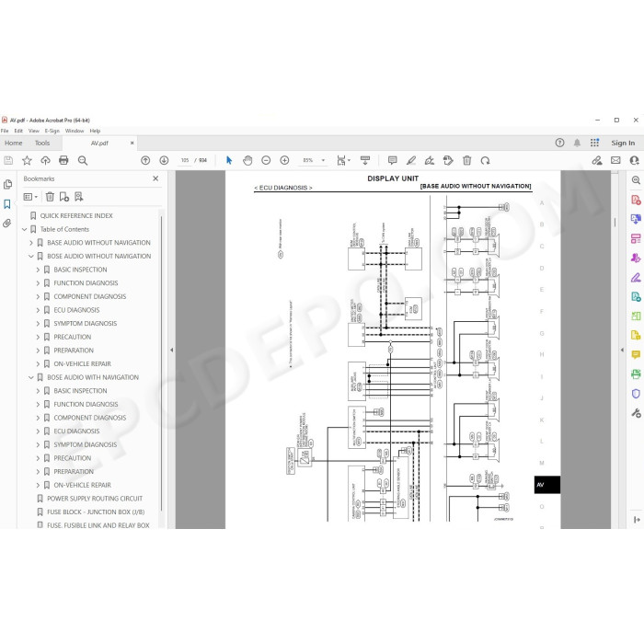The image size is (644, 644).
Task: Expand the first BASIC INSPECTION bookmark
Action: tap(38, 270)
